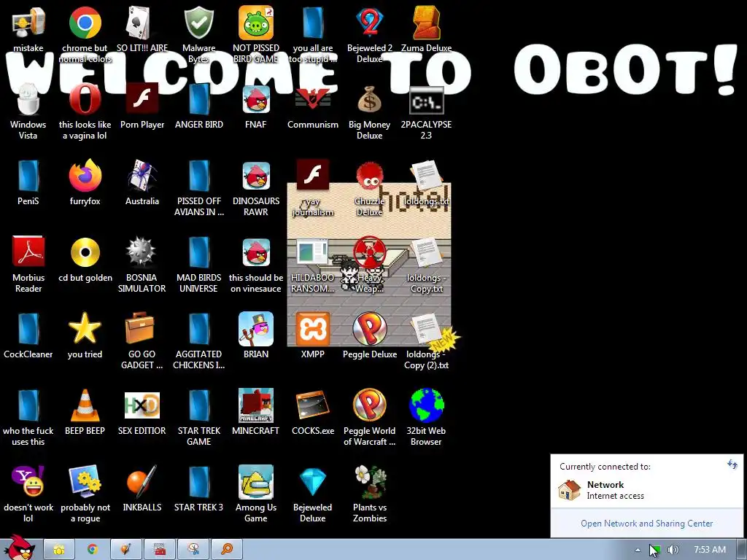Screen dimensions: 747x560
Task: Open BRIAN slingshot bird icon
Action: click(256, 329)
